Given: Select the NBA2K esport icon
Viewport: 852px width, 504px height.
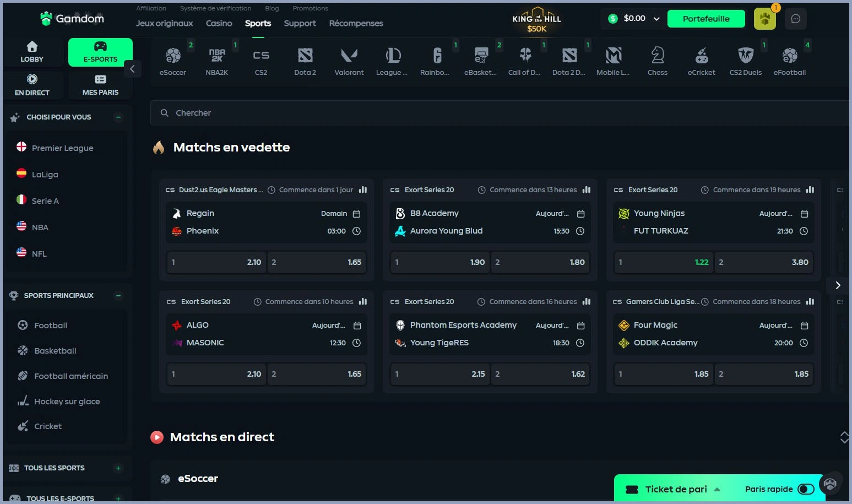Looking at the screenshot, I should click(217, 56).
